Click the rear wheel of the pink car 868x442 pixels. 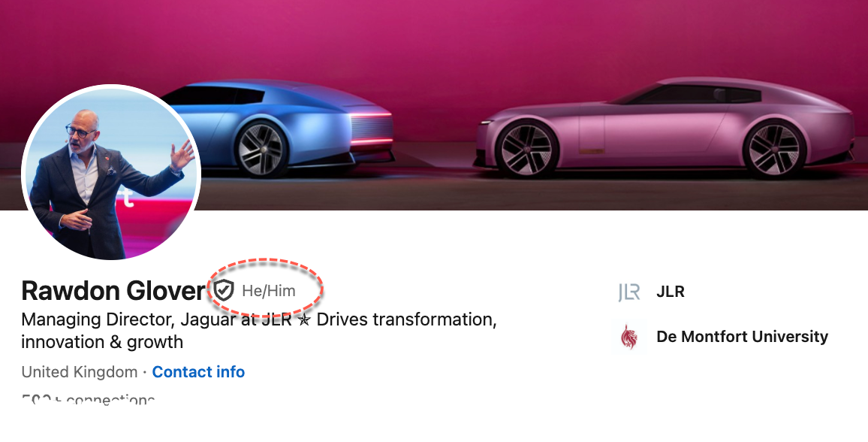coord(773,150)
